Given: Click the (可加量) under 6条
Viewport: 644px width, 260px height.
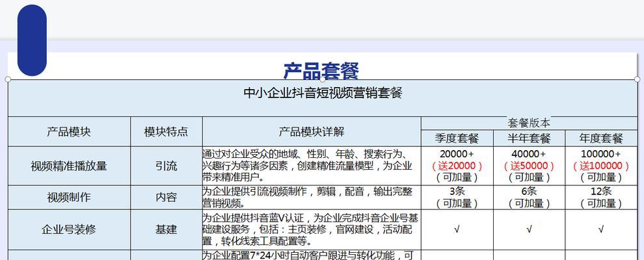Looking at the screenshot, I should pos(529,203).
